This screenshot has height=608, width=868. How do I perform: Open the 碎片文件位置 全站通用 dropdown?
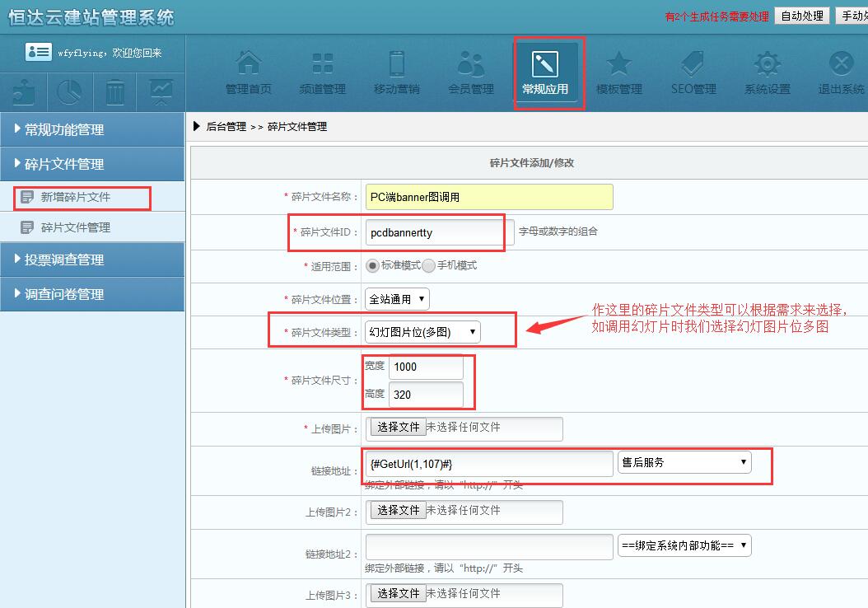coord(397,299)
